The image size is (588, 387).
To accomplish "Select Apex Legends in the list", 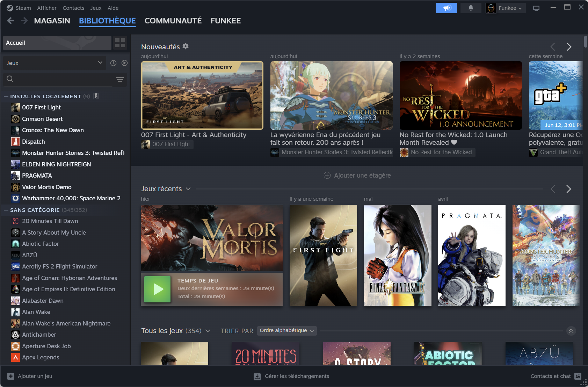I will (41, 357).
